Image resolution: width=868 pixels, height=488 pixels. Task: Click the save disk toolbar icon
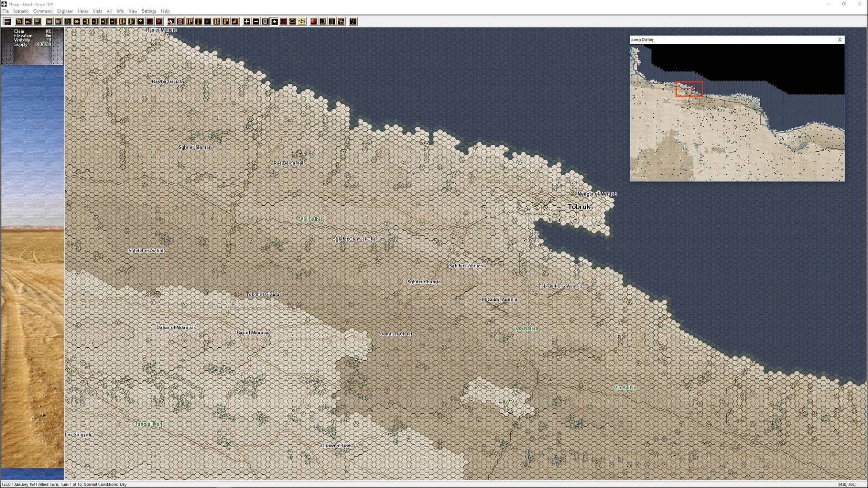[38, 21]
